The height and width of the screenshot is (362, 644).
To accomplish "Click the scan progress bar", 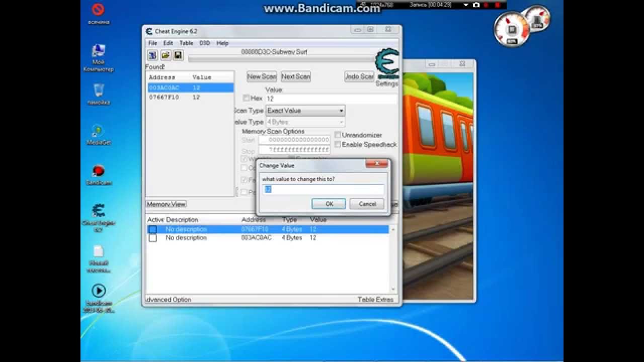I will click(x=282, y=59).
